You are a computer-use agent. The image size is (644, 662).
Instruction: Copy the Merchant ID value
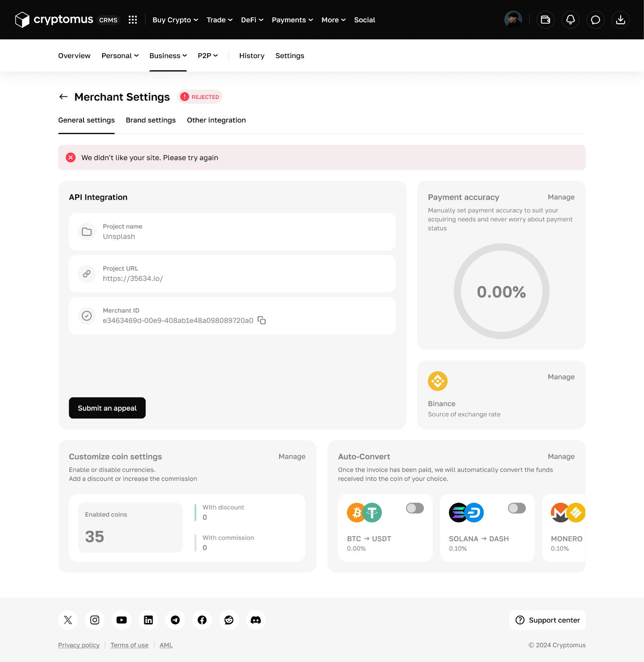point(261,320)
